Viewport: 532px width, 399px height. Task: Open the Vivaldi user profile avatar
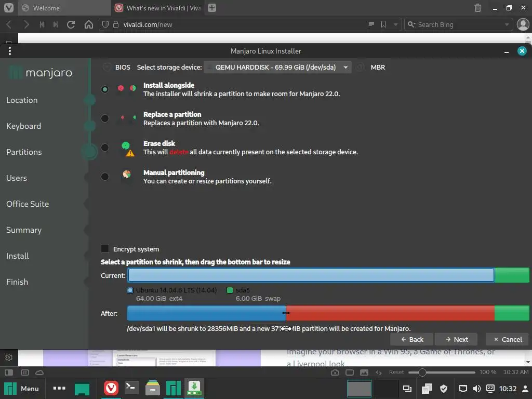[x=523, y=24]
